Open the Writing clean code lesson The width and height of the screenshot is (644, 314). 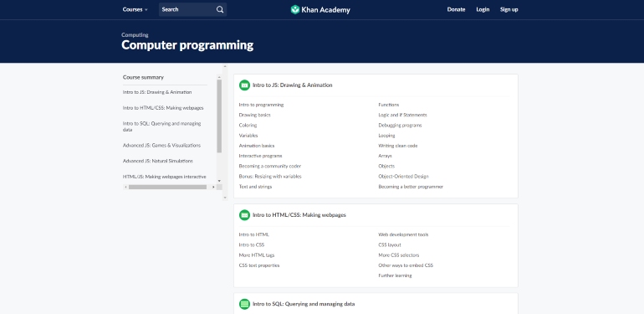coord(398,146)
